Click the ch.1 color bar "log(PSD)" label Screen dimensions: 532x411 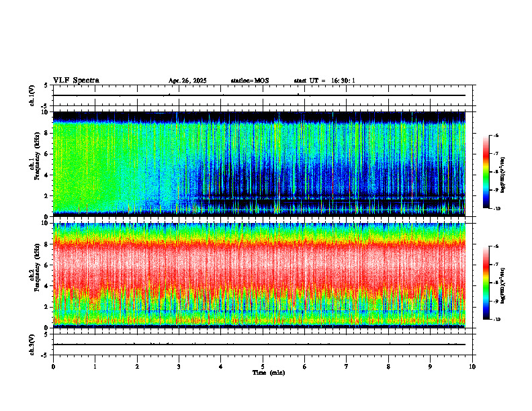click(x=503, y=175)
